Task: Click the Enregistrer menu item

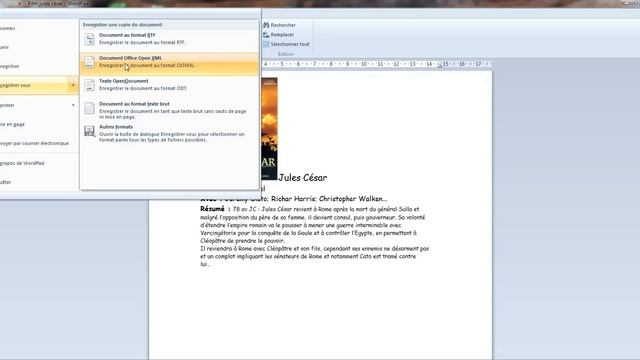Action: pos(39,66)
